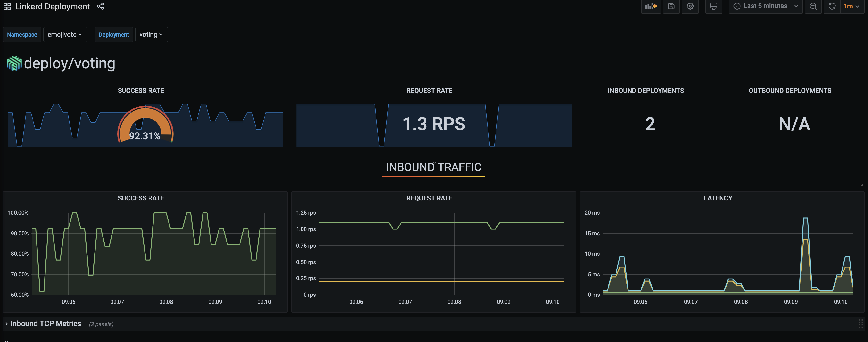
Task: Add a new panel
Action: (x=651, y=6)
